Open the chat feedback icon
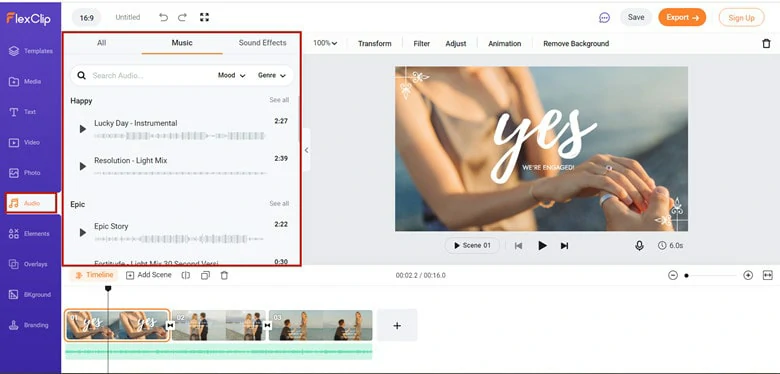The image size is (780, 374). click(x=604, y=17)
